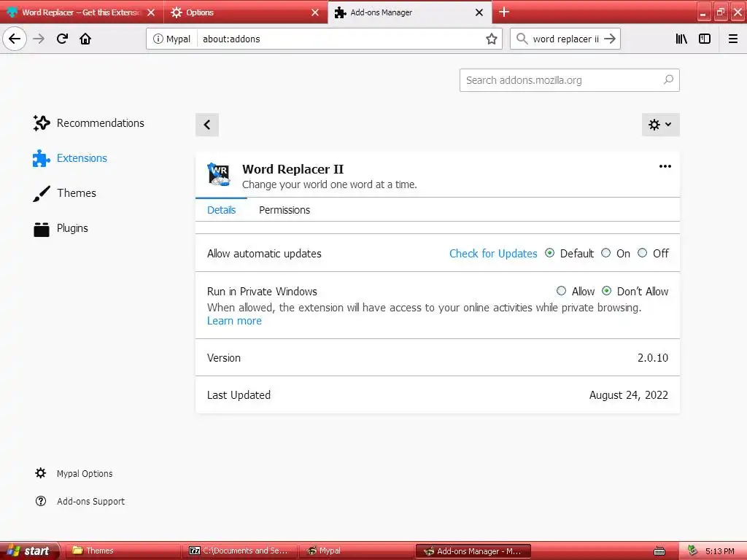Submit search with the go arrow

click(610, 39)
